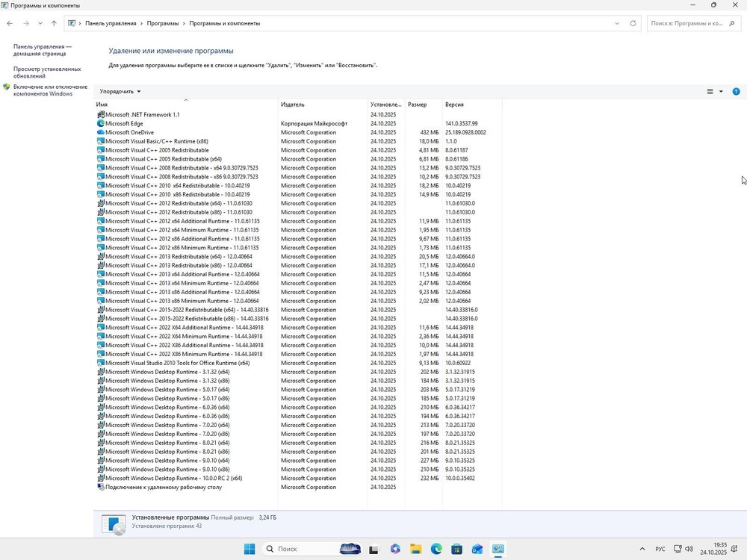Image resolution: width=747 pixels, height=560 pixels.
Task: Sort list by the 'Имя' column header
Action: point(102,105)
